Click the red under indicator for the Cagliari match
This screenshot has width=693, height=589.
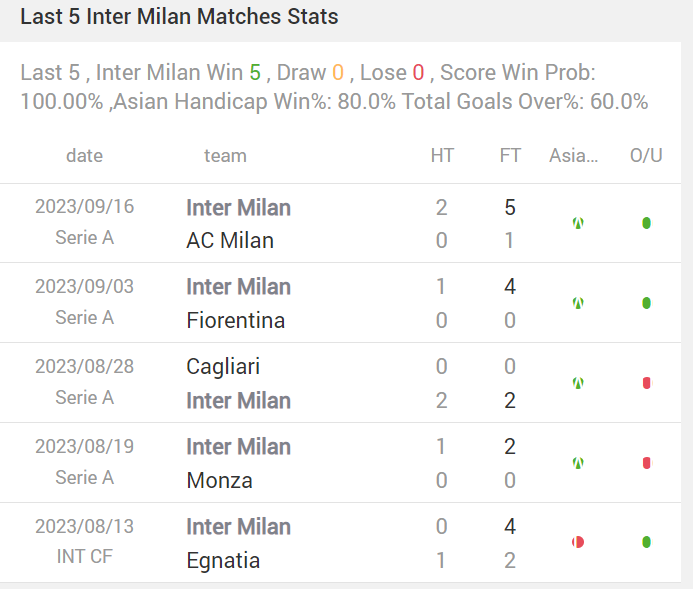647,383
